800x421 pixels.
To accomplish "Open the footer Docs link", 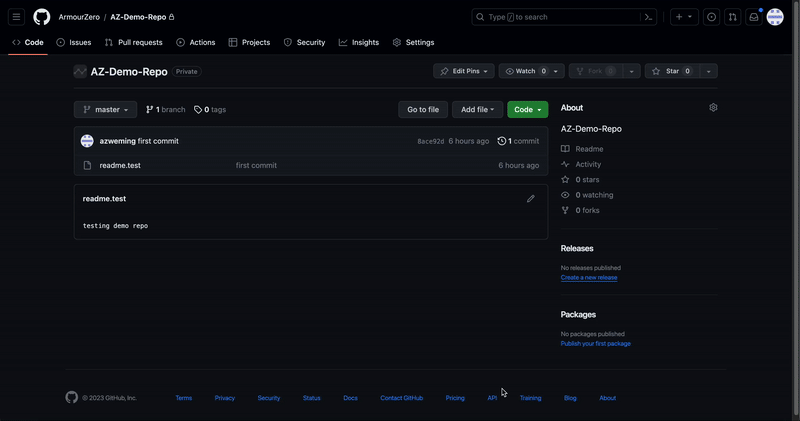I will point(351,398).
